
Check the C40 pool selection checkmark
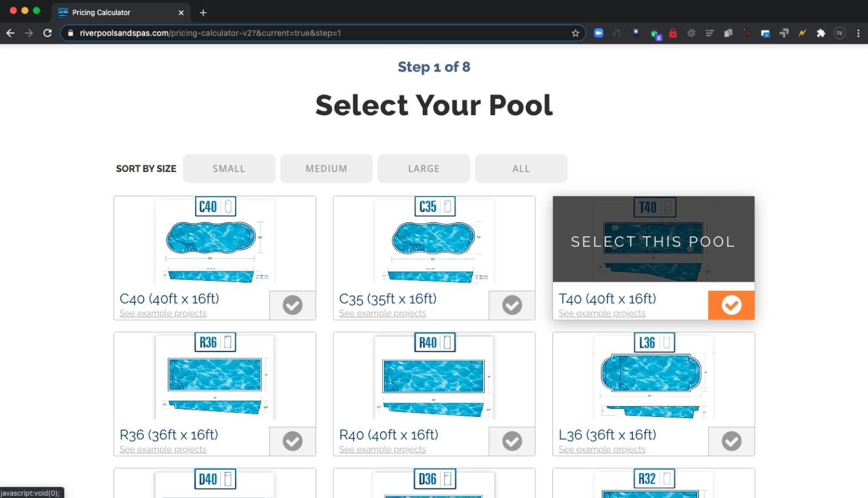tap(293, 305)
